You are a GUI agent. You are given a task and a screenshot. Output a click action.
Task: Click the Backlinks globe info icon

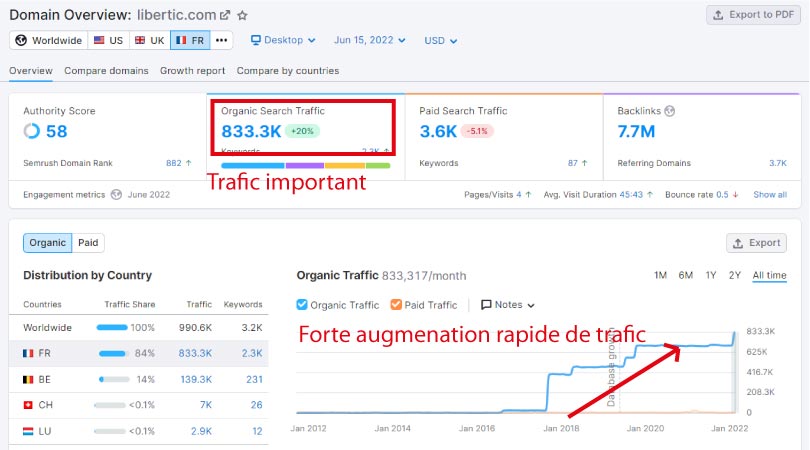(x=670, y=111)
